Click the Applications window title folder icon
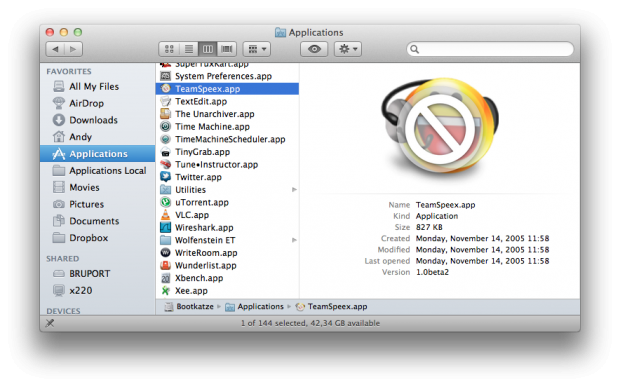Viewport: 620px width, 387px height. click(280, 32)
